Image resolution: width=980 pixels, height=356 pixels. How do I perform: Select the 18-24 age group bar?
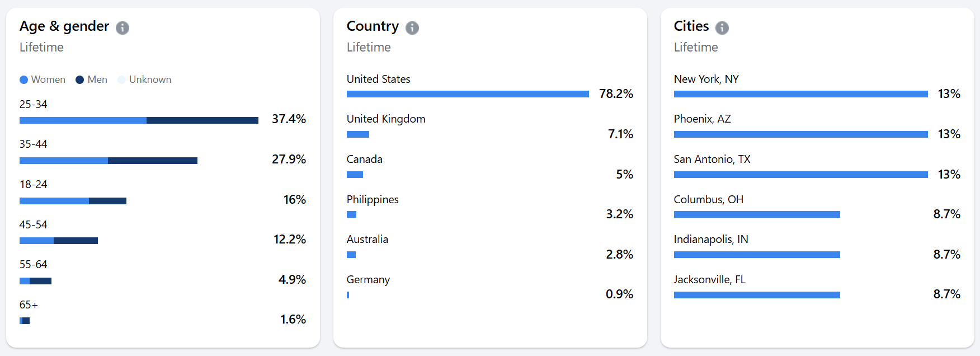point(73,201)
